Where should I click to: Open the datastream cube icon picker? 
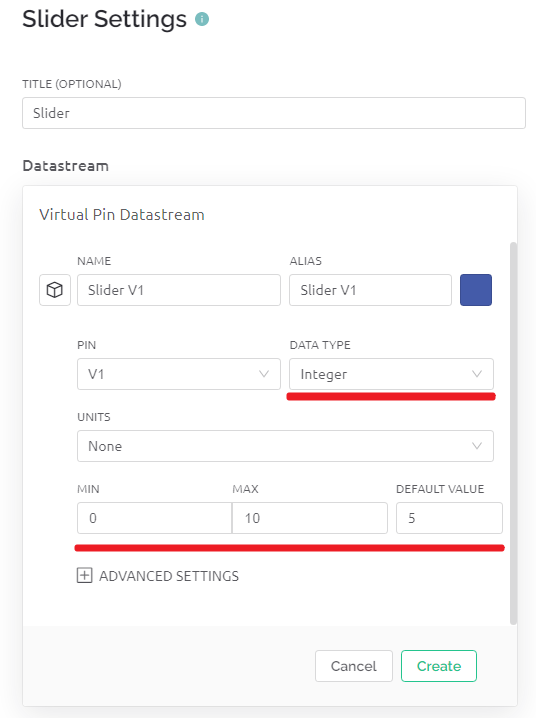coord(55,290)
